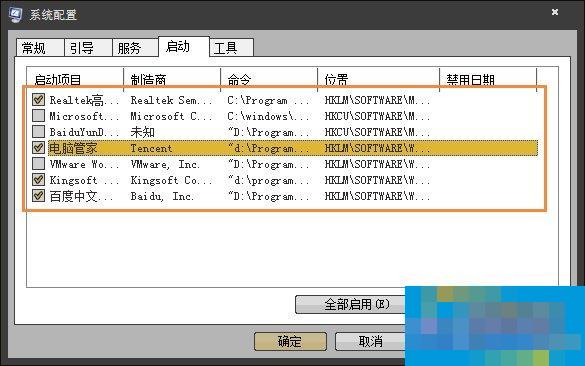Viewport: 585px width, 366px height.
Task: Select the Kingsoft ... row name
Action: 84,180
